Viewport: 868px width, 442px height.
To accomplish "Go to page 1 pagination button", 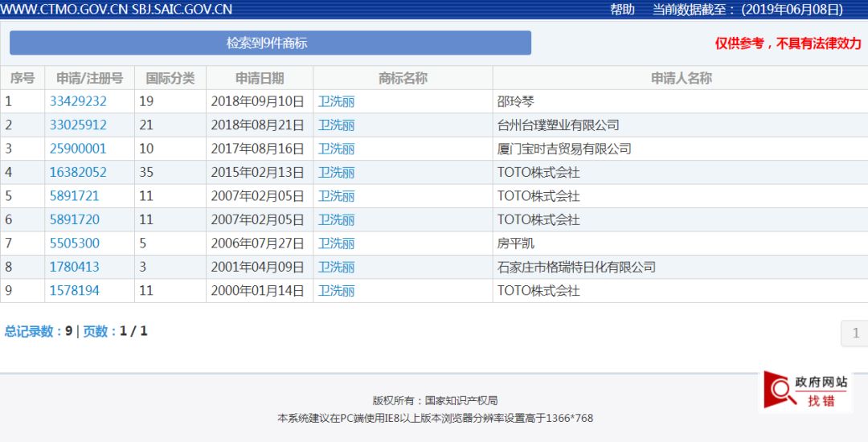I will pyautogui.click(x=855, y=333).
